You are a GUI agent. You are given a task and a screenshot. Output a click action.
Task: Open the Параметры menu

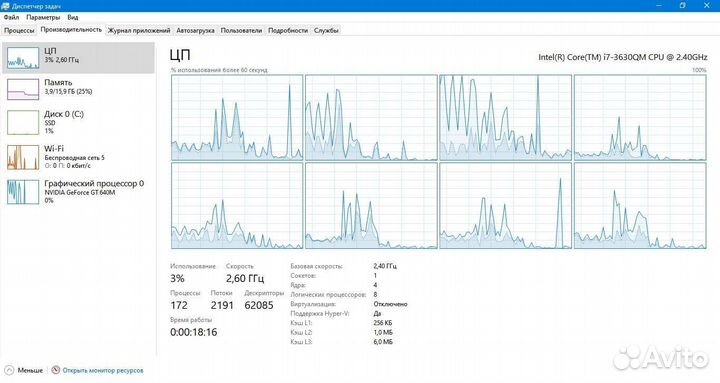(43, 17)
